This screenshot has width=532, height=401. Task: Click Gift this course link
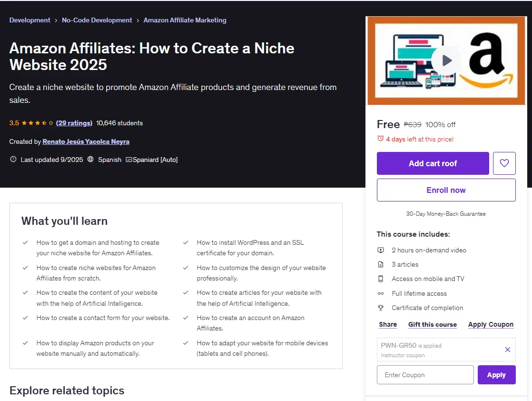tap(432, 324)
